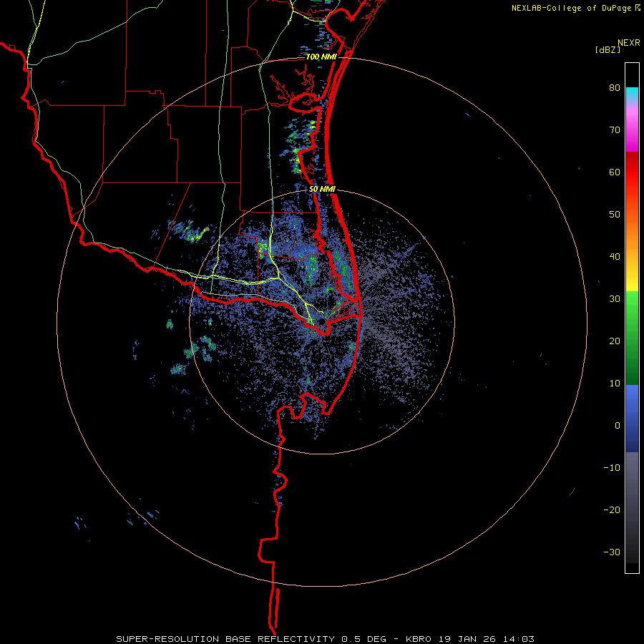Click the 50 NMI range ring label
The image size is (644, 644).
(322, 189)
